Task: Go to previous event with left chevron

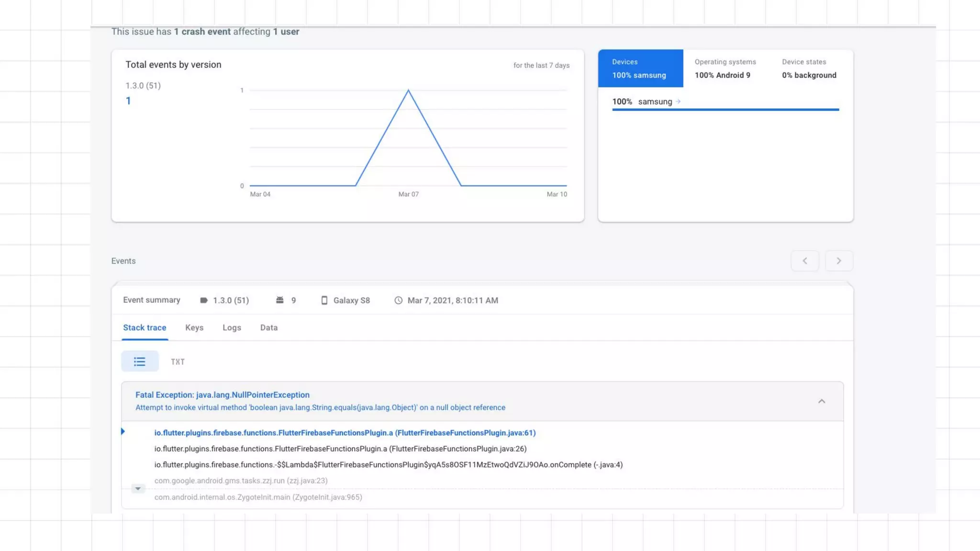Action: 805,261
